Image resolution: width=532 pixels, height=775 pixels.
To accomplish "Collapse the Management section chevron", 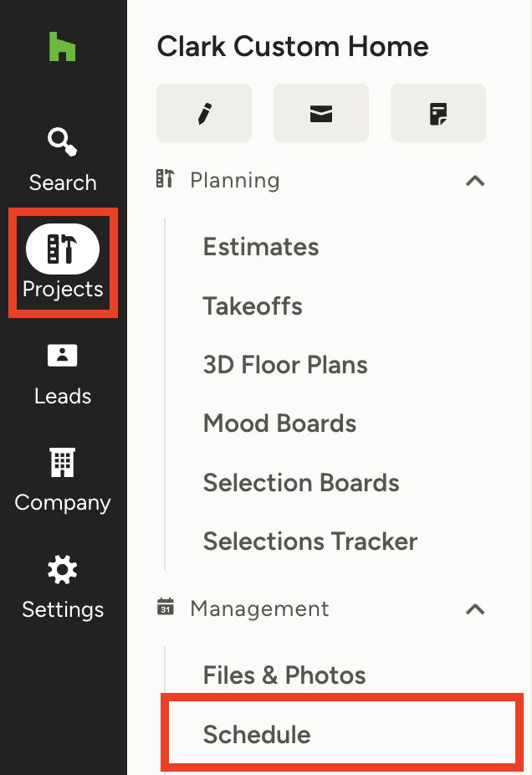I will (475, 609).
